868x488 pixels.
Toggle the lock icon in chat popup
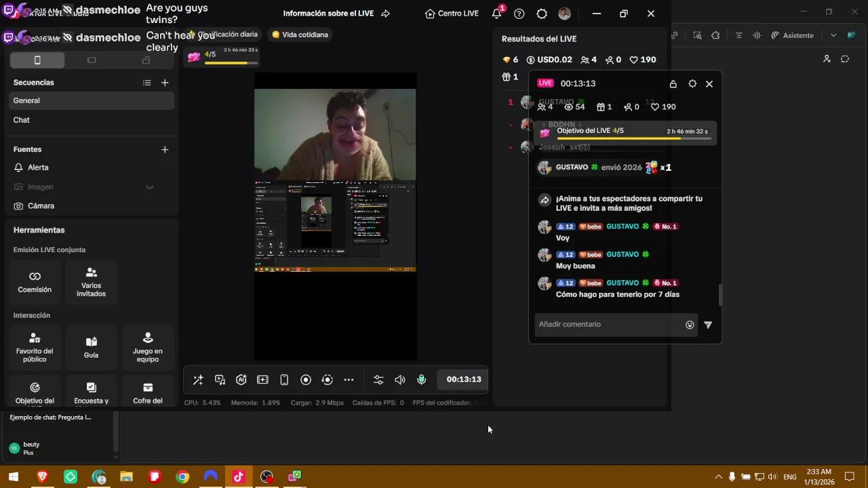(x=673, y=84)
